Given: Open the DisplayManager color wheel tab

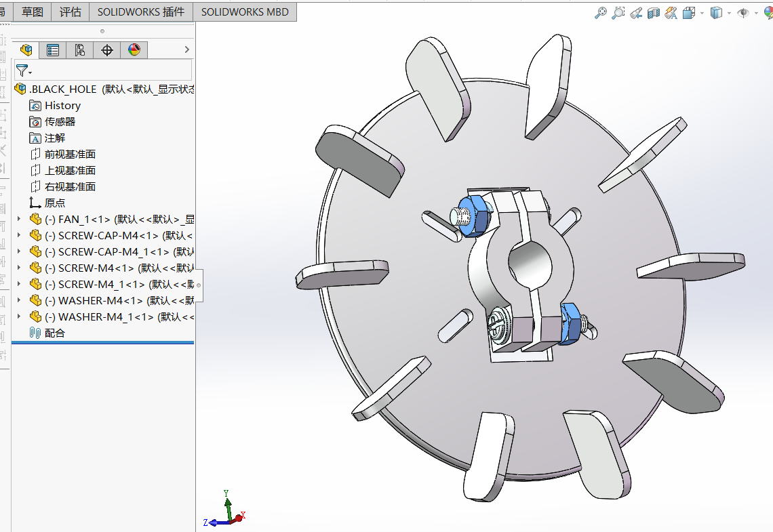Looking at the screenshot, I should point(134,49).
